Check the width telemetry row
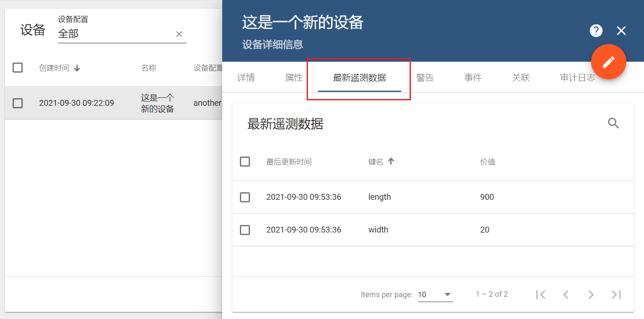644x319 pixels. (x=245, y=230)
